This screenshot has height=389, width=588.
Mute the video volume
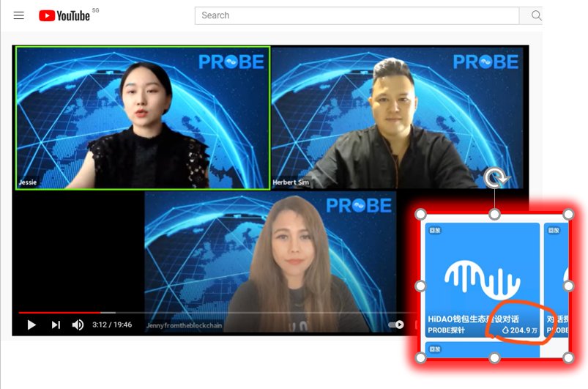coord(78,325)
